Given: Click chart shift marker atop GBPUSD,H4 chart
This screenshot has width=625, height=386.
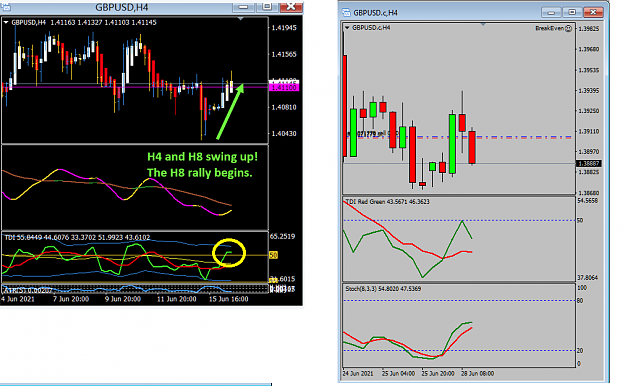Looking at the screenshot, I should [240, 19].
